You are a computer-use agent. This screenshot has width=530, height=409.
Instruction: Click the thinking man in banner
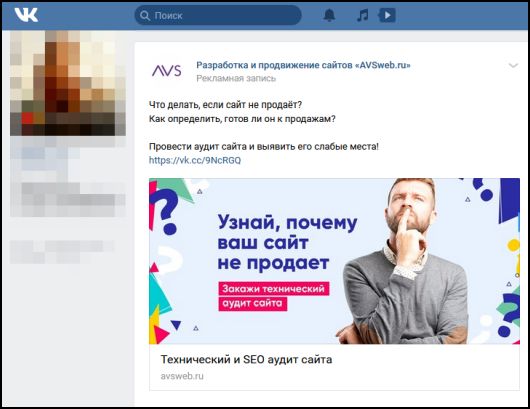pyautogui.click(x=406, y=261)
